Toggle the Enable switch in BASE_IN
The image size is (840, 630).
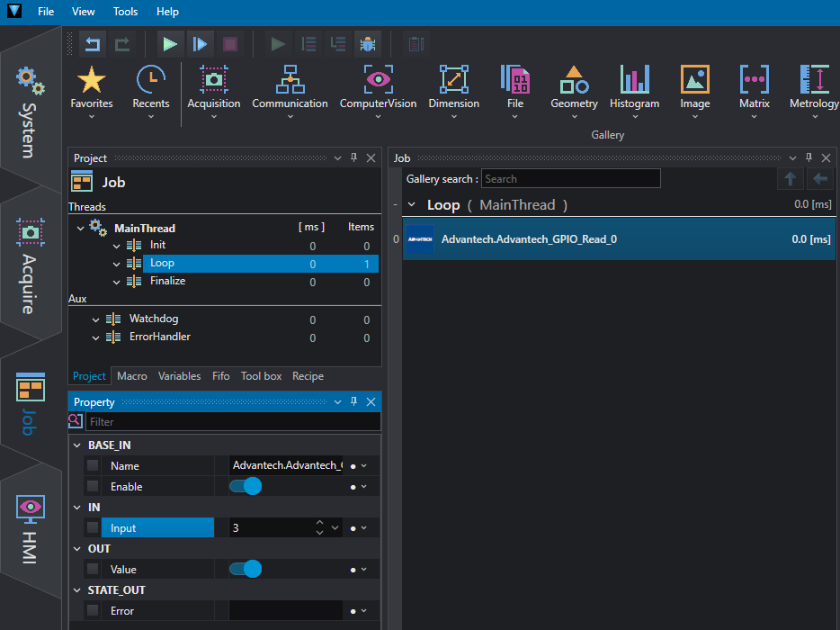(x=245, y=486)
